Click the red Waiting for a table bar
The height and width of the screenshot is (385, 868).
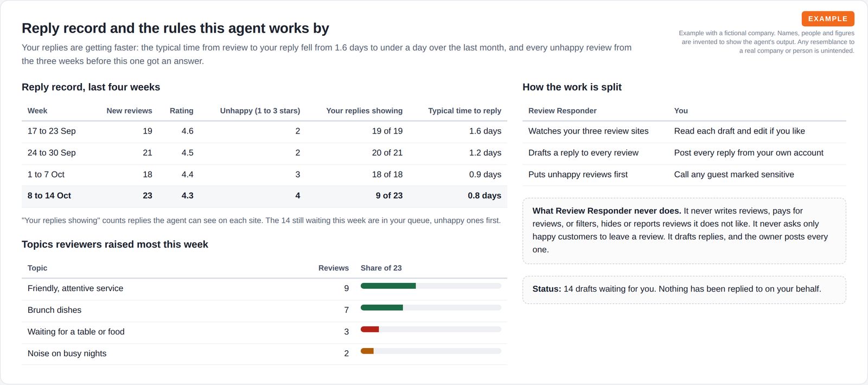click(370, 329)
